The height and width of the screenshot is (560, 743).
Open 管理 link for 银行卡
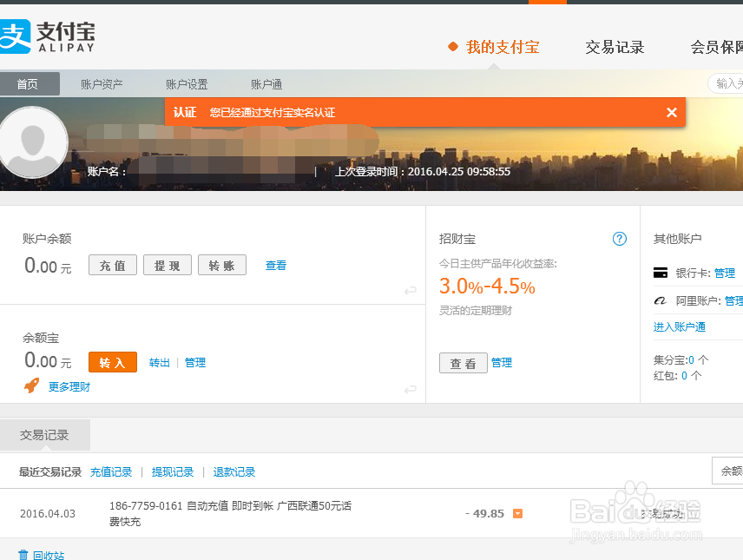725,273
